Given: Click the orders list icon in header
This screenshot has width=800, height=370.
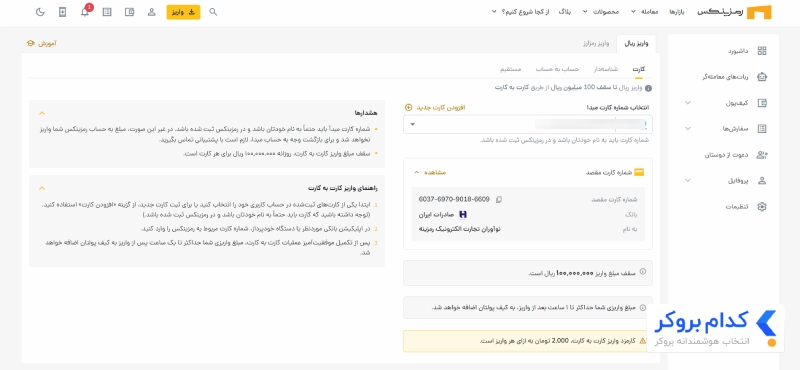Looking at the screenshot, I should coord(107,12).
